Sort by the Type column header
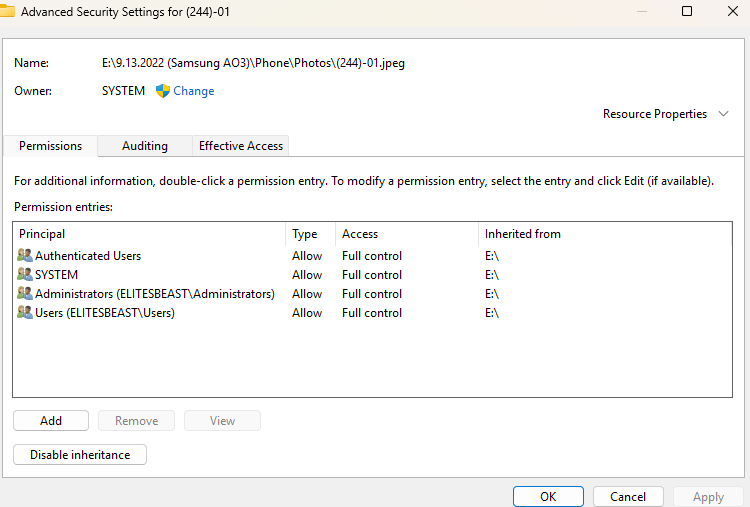The image size is (750, 507). (x=310, y=234)
